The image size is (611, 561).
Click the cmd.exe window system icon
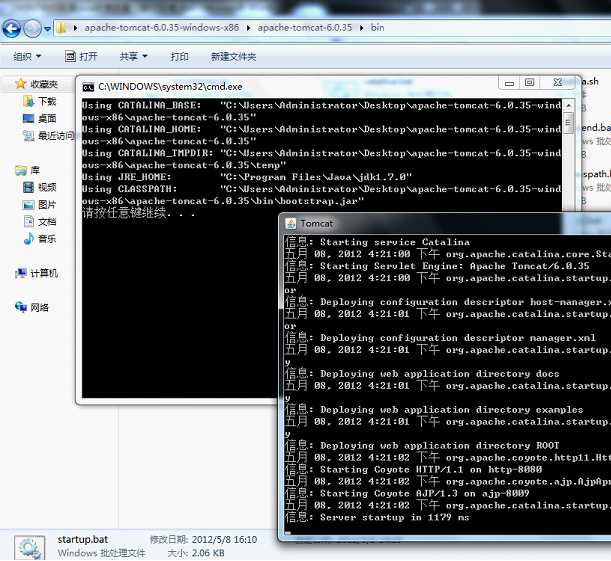click(88, 87)
